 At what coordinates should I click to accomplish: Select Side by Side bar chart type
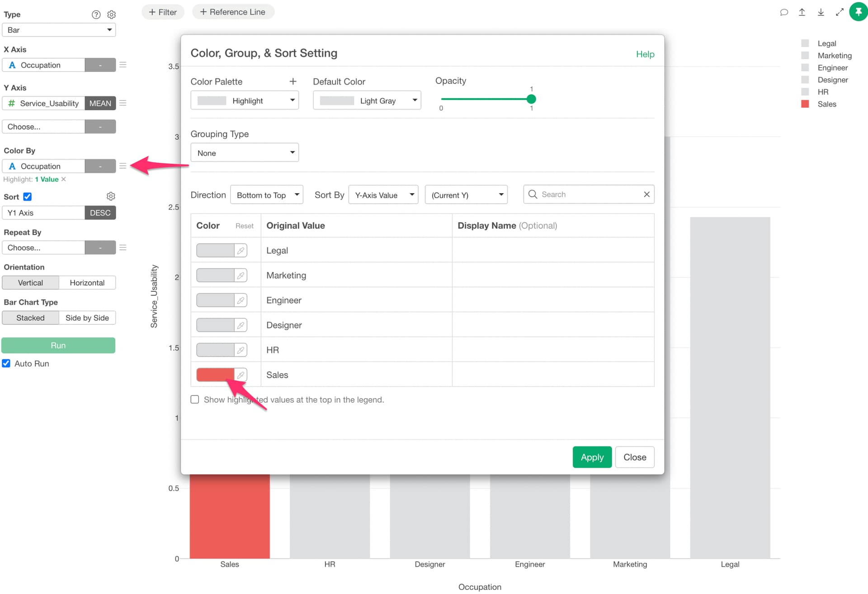point(87,318)
